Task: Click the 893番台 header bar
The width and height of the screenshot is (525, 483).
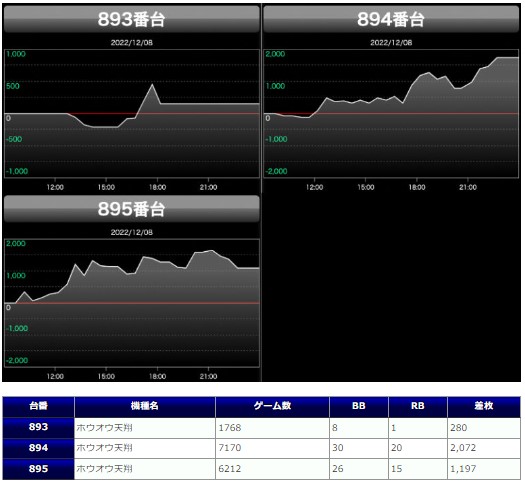Action: 132,19
